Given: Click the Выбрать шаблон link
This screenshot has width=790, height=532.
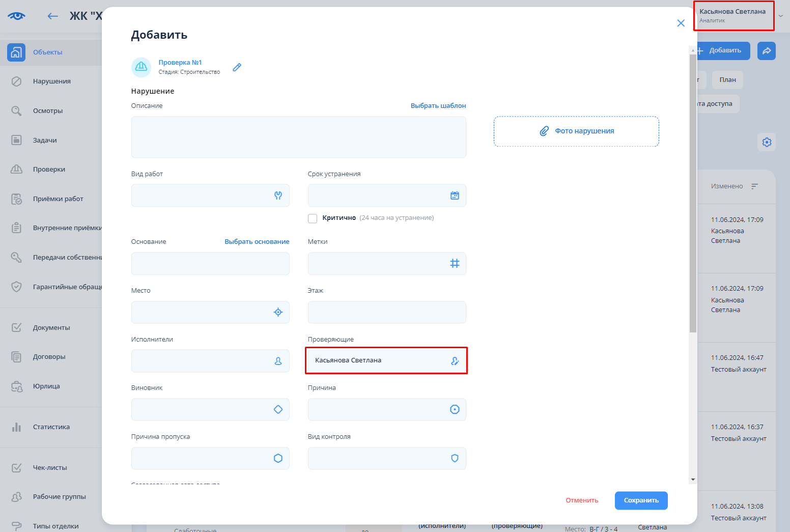Looking at the screenshot, I should tap(438, 106).
